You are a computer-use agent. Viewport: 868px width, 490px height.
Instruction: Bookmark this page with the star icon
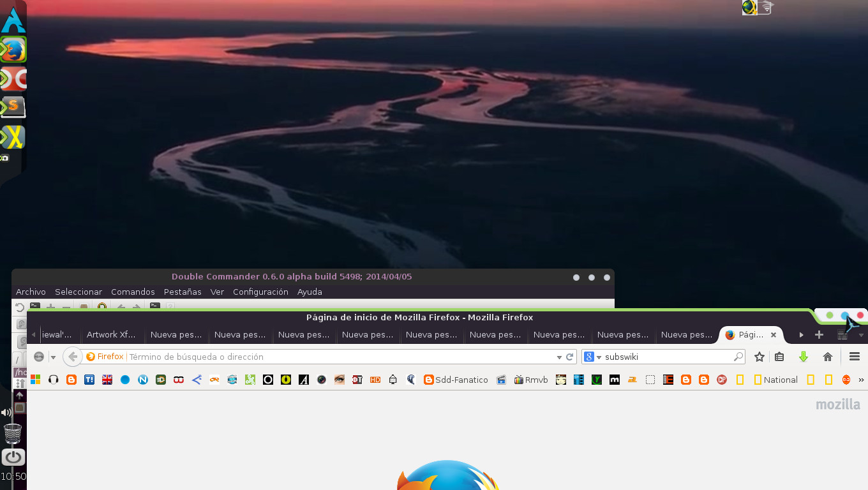point(759,357)
